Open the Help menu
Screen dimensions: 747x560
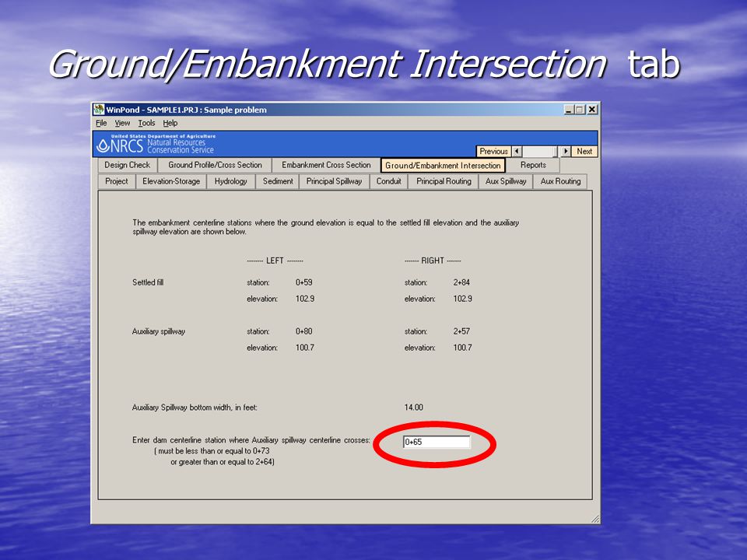point(170,124)
